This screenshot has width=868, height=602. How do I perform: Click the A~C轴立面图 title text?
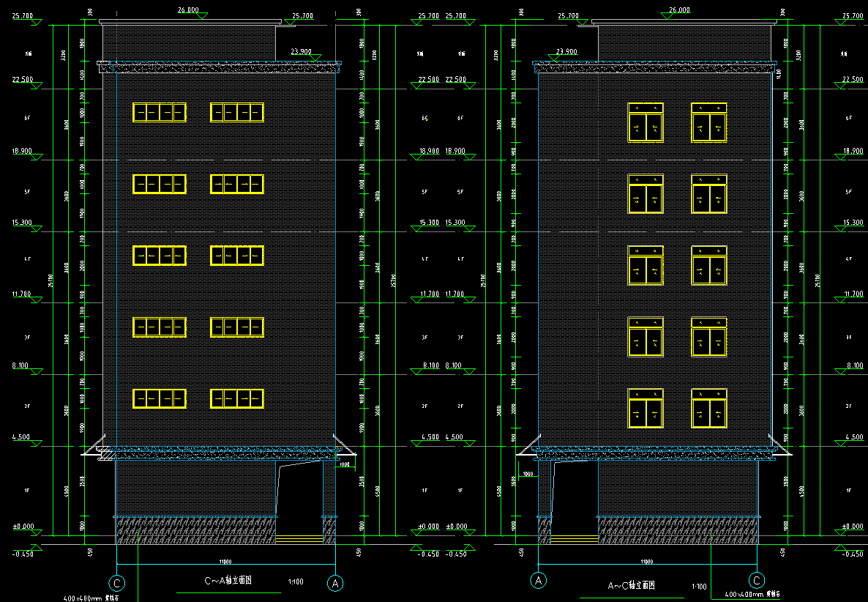pos(632,586)
